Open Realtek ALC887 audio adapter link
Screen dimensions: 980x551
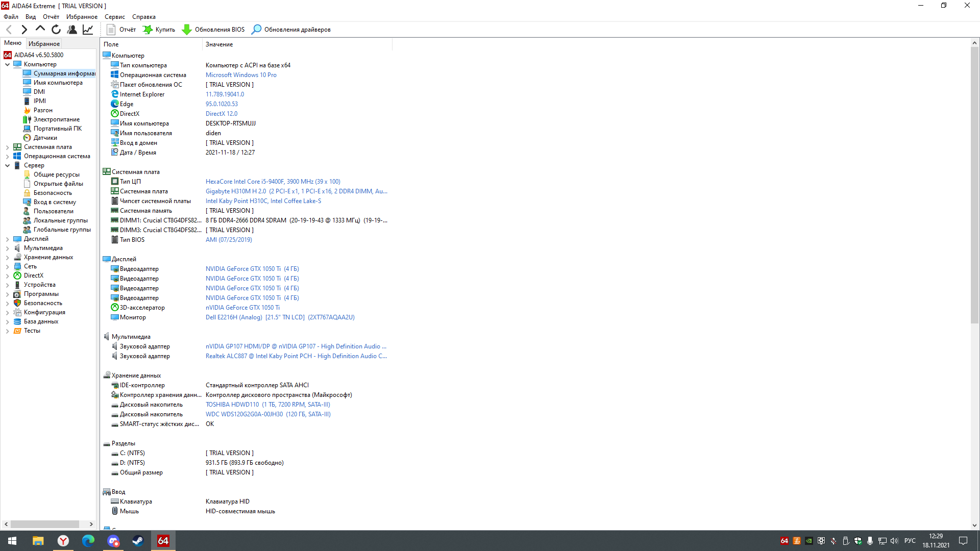pos(296,356)
